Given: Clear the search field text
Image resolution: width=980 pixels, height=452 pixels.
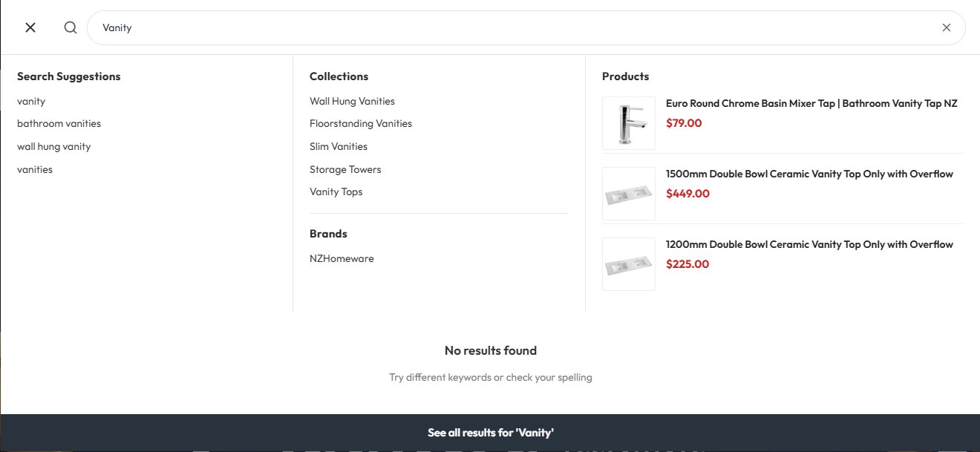Looking at the screenshot, I should point(947,27).
